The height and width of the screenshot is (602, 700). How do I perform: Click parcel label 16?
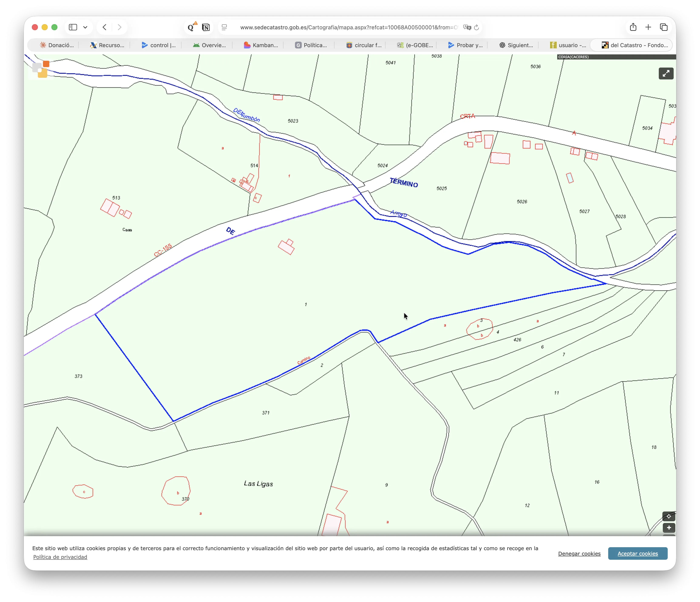point(597,482)
